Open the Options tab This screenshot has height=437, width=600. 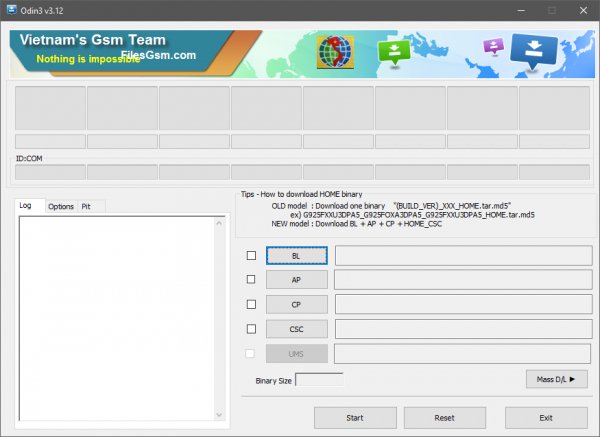pyautogui.click(x=61, y=206)
